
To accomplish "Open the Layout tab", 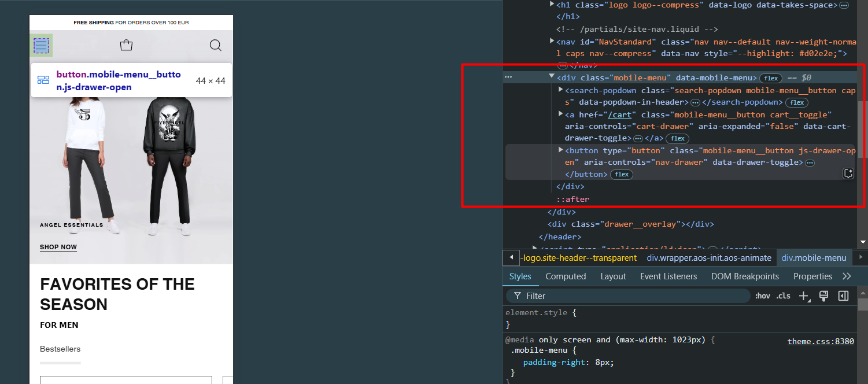I will pos(613,276).
